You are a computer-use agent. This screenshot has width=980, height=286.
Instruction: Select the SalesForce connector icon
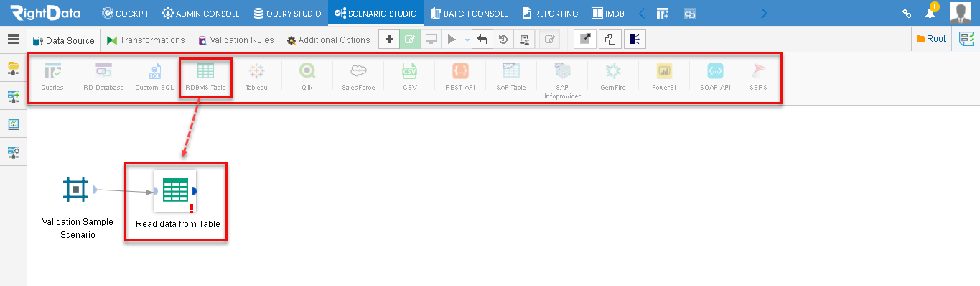pyautogui.click(x=358, y=71)
